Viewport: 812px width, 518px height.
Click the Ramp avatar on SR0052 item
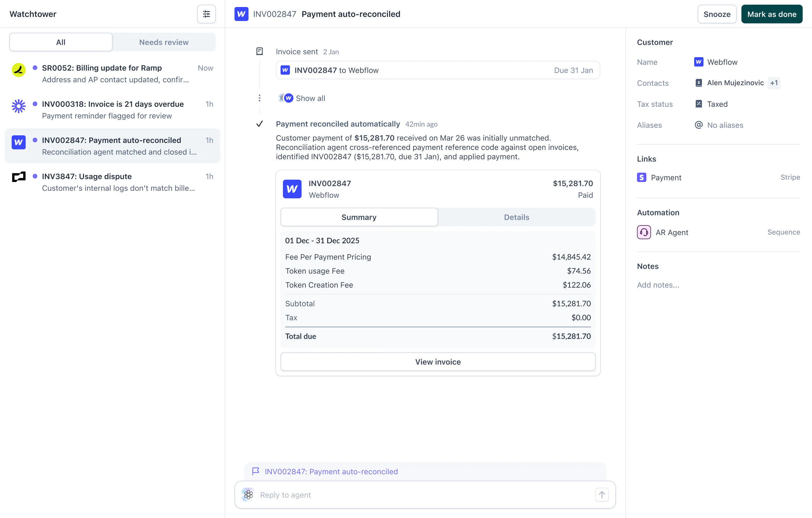(19, 70)
